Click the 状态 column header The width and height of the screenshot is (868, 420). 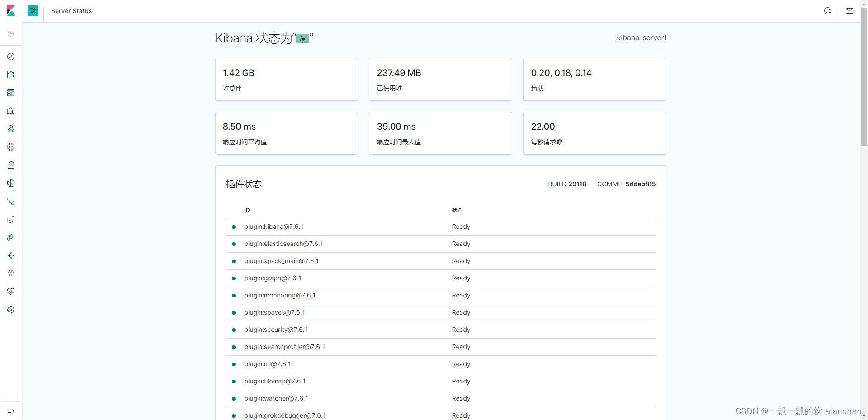tap(457, 210)
